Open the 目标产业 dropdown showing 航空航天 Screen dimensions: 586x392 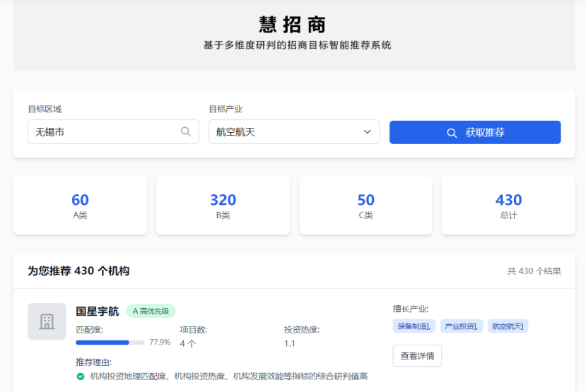click(286, 132)
